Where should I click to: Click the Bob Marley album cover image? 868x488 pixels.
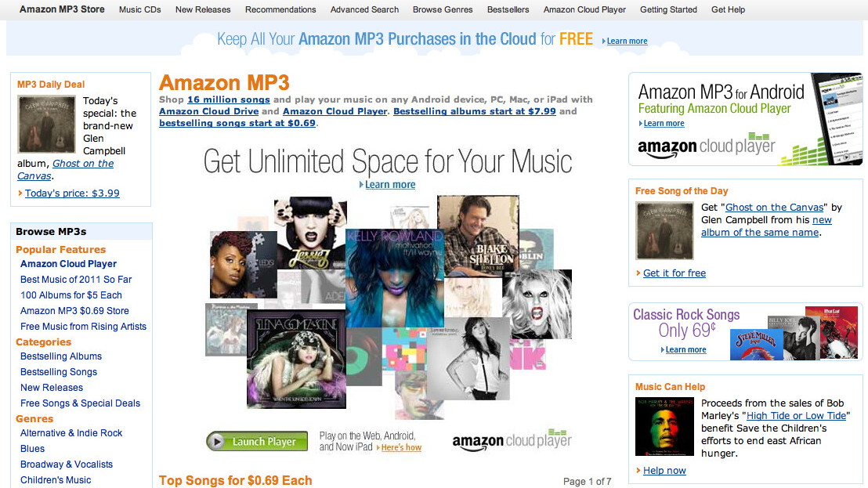click(664, 427)
